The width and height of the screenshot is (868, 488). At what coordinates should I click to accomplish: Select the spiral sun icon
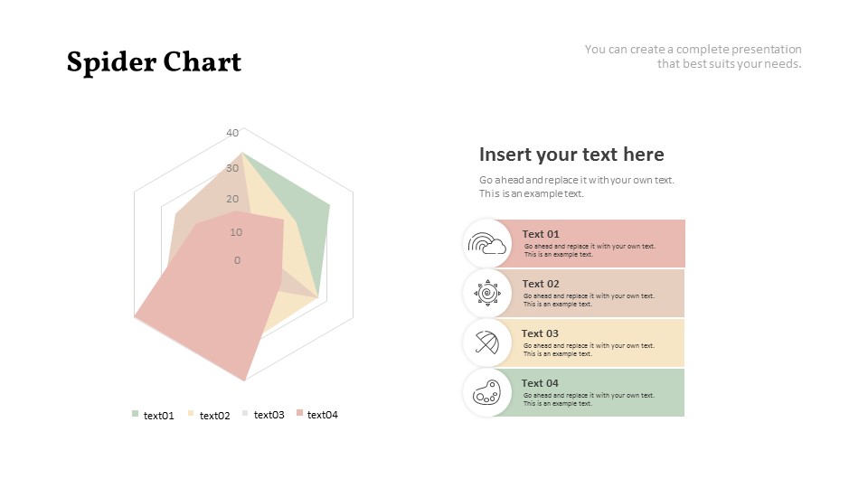tap(487, 293)
